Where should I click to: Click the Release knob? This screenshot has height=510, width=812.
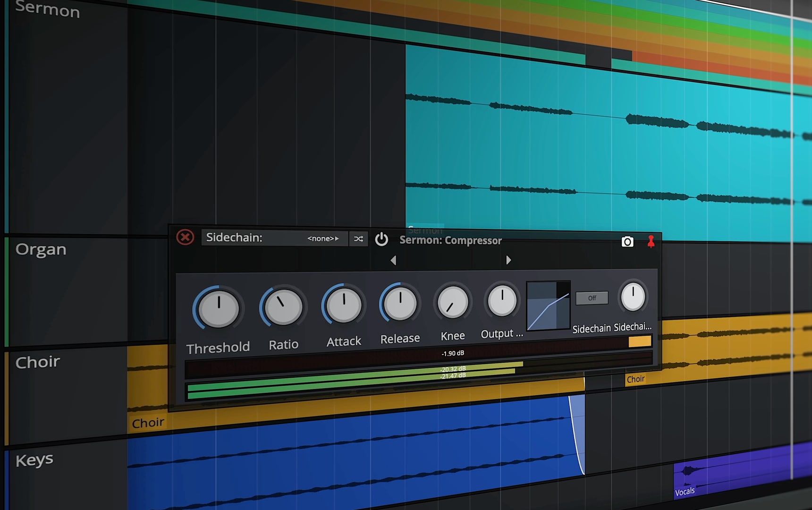[400, 303]
